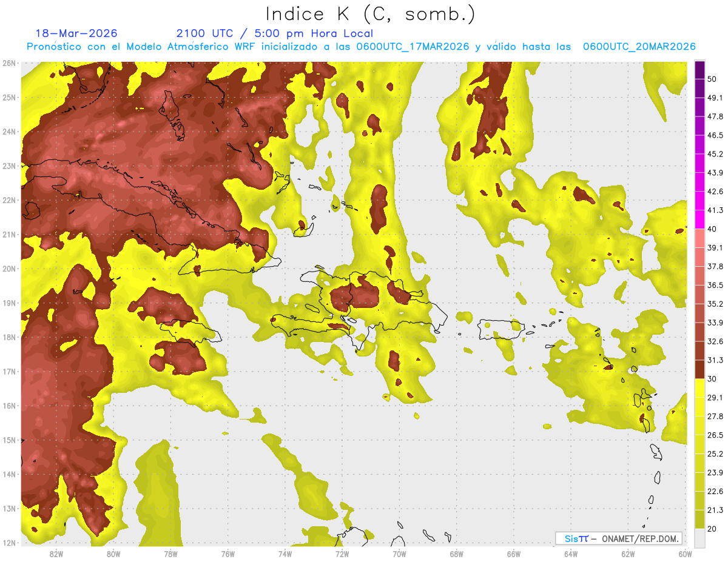Click the colorbar label "30"

(712, 379)
